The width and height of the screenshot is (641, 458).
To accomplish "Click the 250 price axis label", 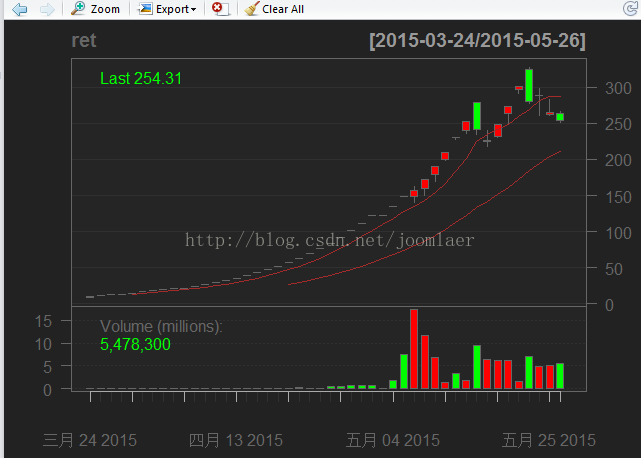I will 618,124.
